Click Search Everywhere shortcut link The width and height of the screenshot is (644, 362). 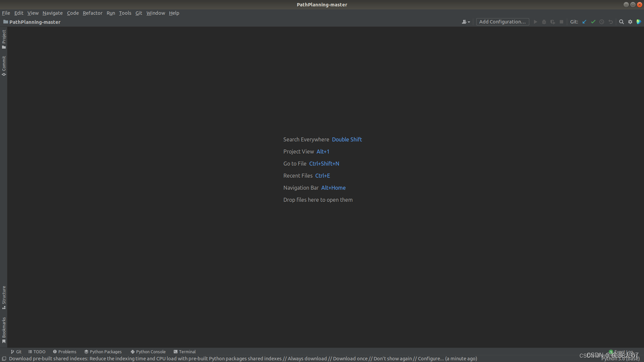pyautogui.click(x=347, y=139)
